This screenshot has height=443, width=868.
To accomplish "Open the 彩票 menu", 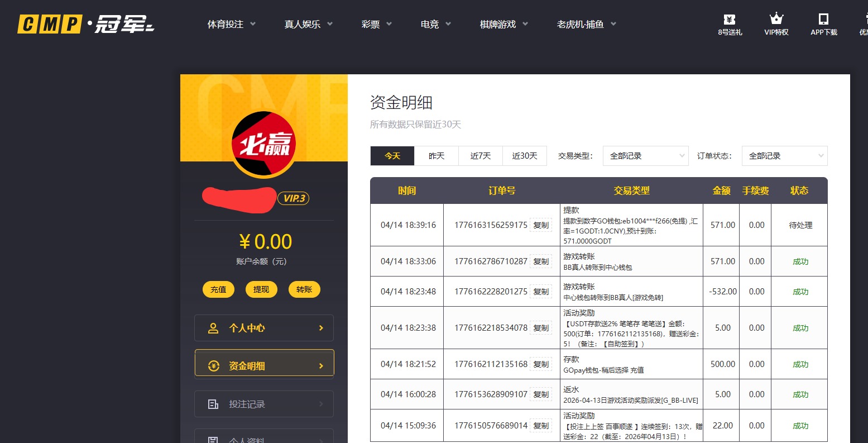I will (371, 24).
